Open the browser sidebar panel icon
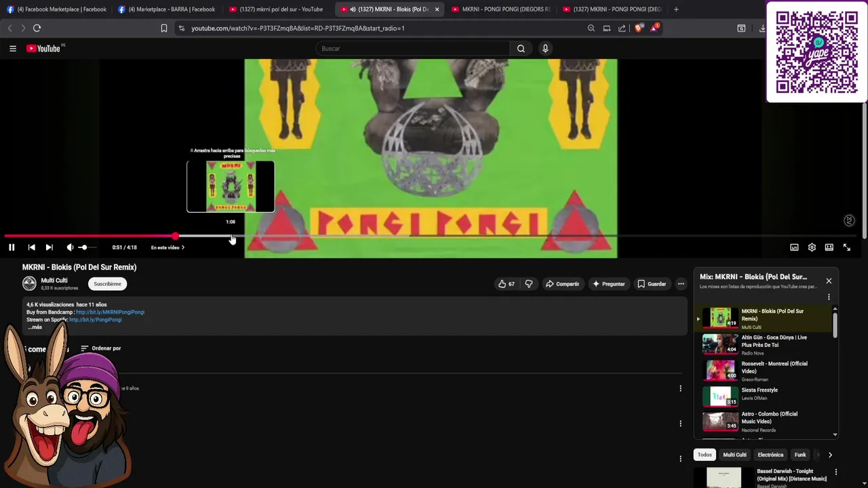The image size is (868, 488). (x=741, y=28)
